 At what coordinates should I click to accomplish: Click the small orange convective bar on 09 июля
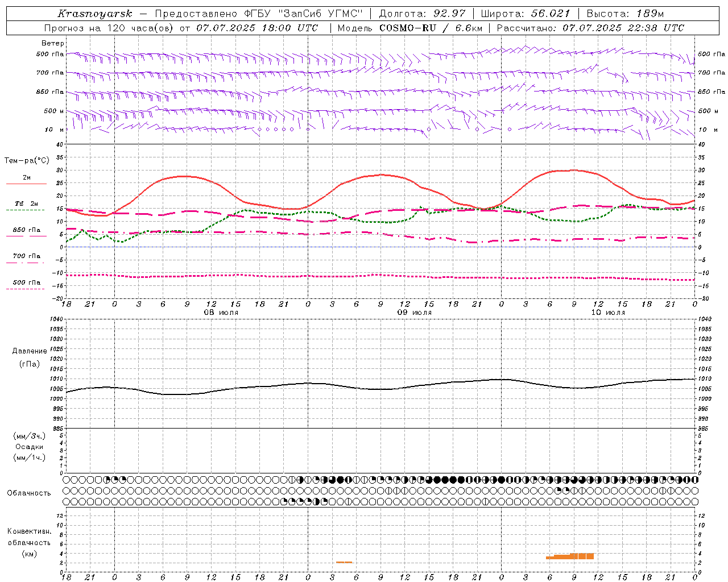344,562
